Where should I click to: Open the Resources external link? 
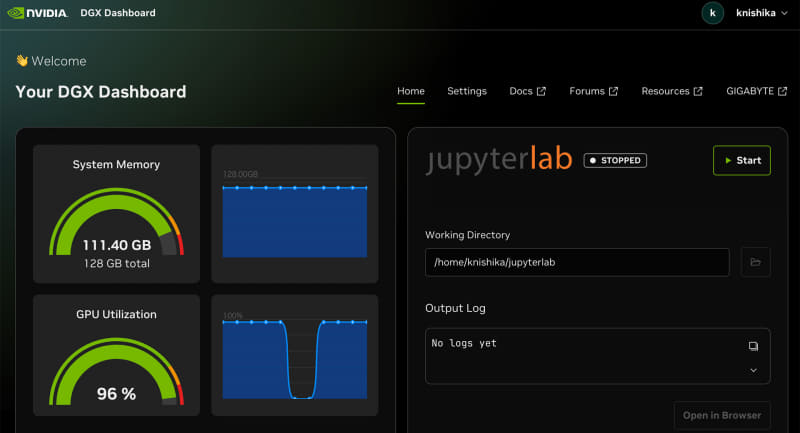(x=672, y=91)
